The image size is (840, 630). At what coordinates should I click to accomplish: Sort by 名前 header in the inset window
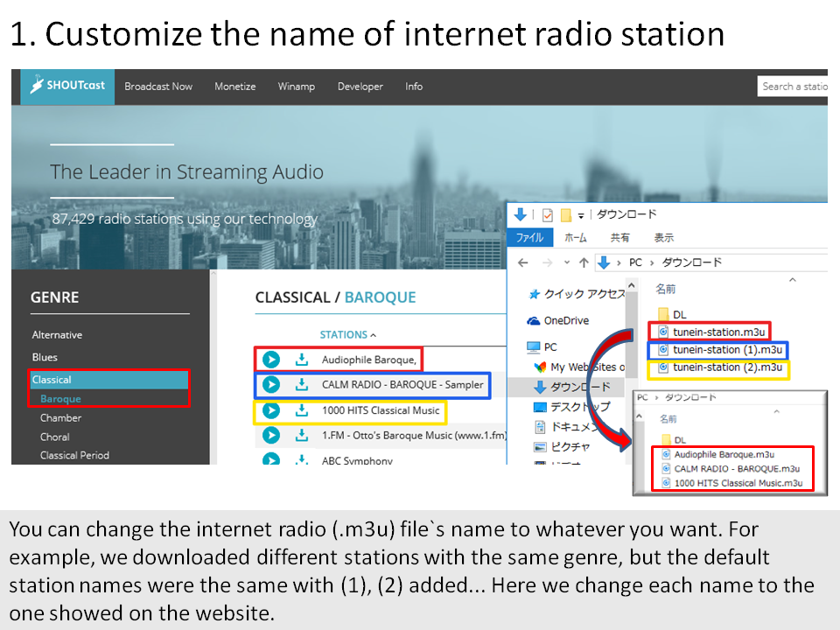[x=668, y=418]
